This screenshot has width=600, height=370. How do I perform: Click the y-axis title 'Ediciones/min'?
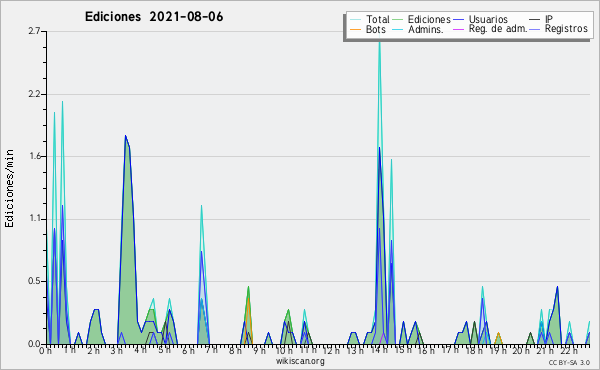tap(9, 189)
